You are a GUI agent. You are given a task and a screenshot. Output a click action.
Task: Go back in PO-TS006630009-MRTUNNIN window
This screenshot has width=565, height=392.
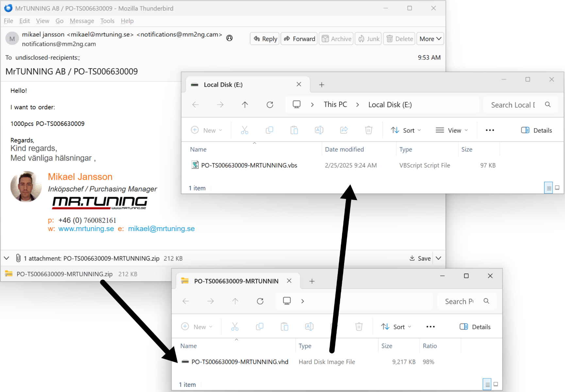tap(186, 301)
